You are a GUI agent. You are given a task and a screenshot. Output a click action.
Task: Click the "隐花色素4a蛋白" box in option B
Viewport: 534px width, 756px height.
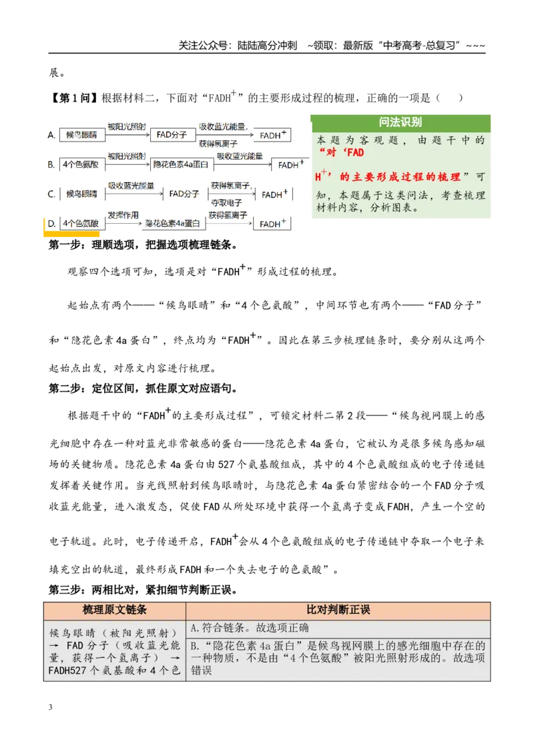(x=182, y=165)
